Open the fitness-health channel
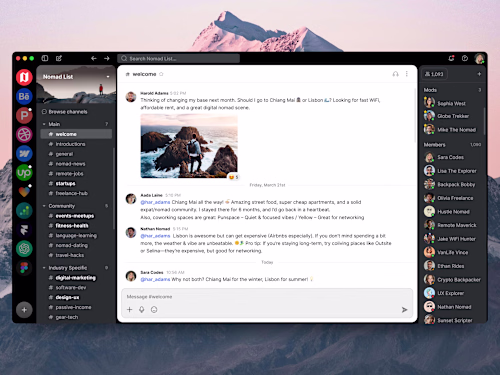 (76, 226)
